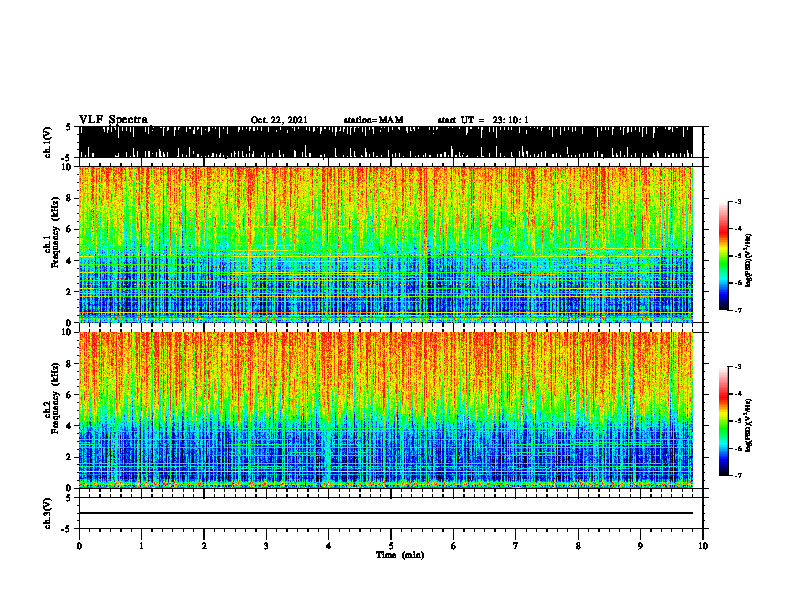Click the ch.1 black voltage waveform panel

click(386, 142)
